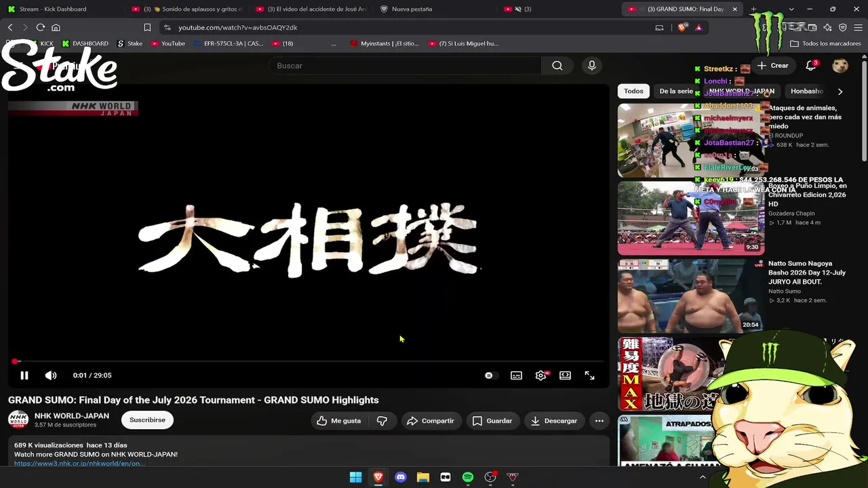Open more actions three-dot menu
The height and width of the screenshot is (488, 868).
click(x=599, y=421)
